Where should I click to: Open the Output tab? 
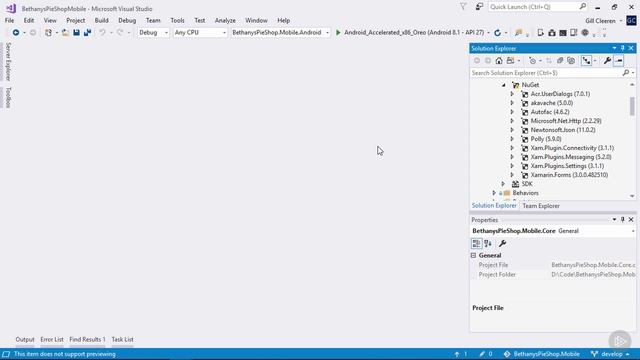[25, 340]
